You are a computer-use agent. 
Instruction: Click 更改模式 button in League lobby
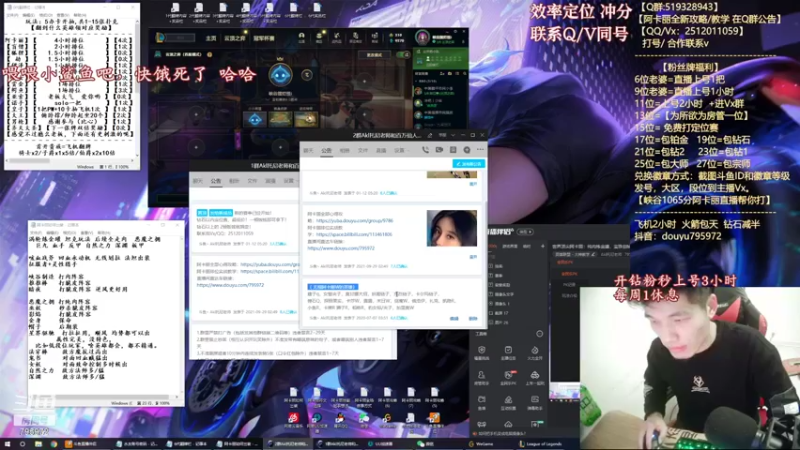(374, 55)
